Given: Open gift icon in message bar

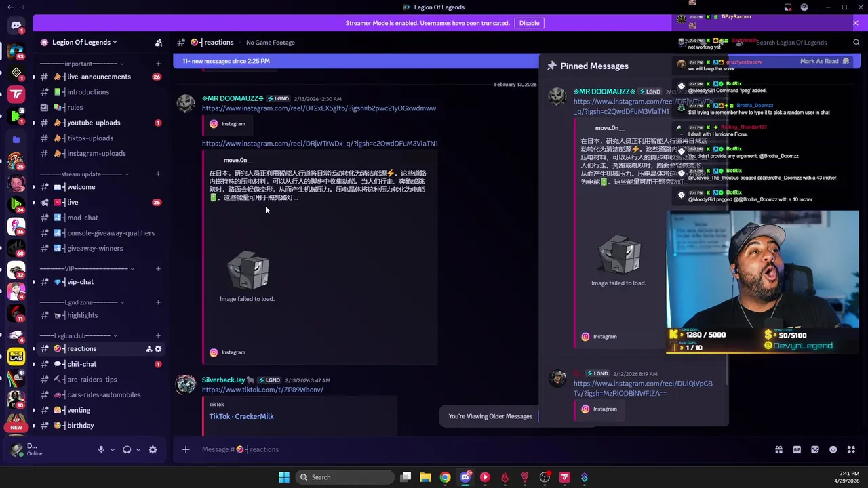Looking at the screenshot, I should [778, 449].
